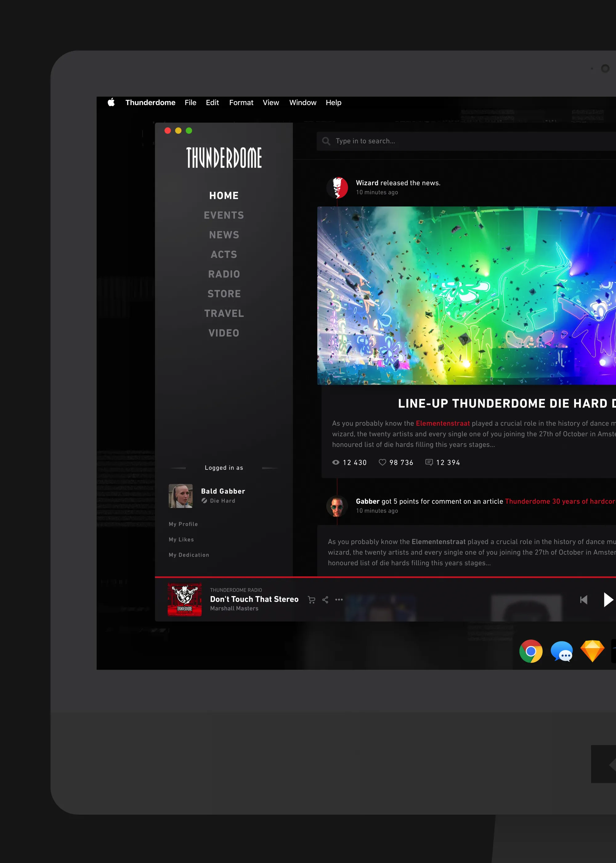Buy the track via cart icon
This screenshot has width=616, height=863.
311,599
